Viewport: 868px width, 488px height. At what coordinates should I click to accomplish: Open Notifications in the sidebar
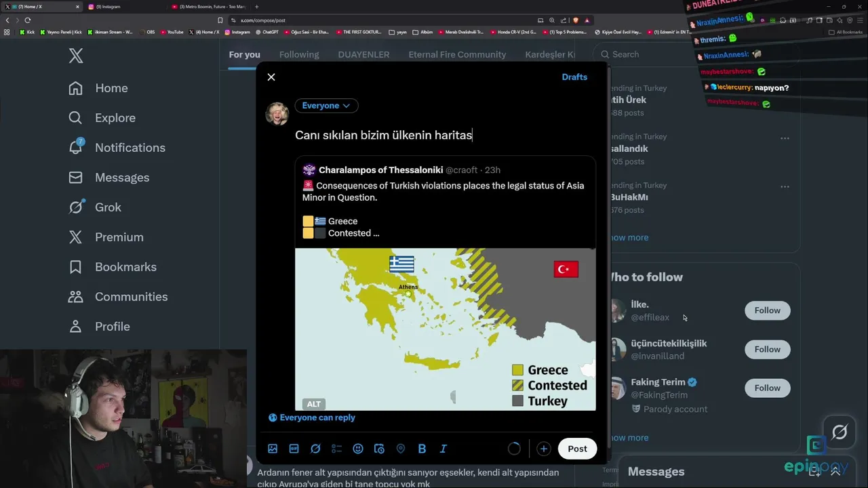(x=117, y=148)
